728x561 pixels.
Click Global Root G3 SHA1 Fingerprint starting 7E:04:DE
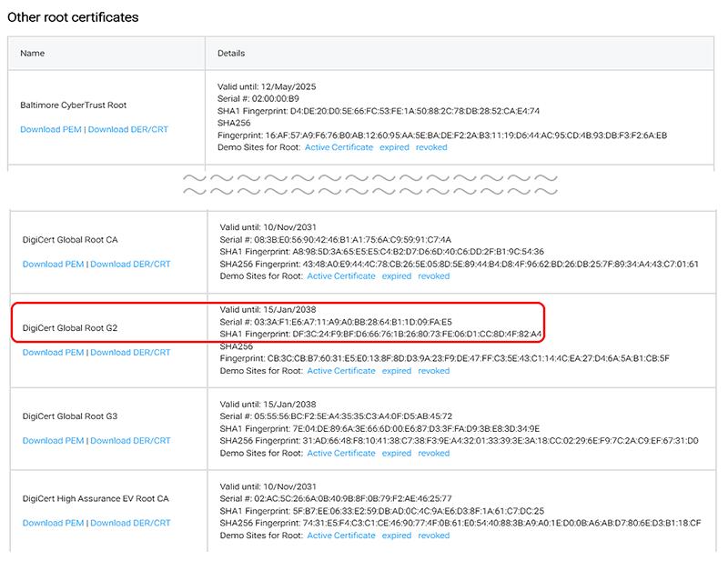[x=379, y=429]
